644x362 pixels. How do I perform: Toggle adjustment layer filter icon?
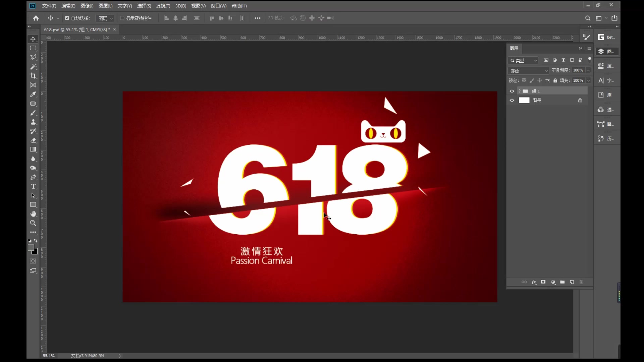tap(555, 60)
